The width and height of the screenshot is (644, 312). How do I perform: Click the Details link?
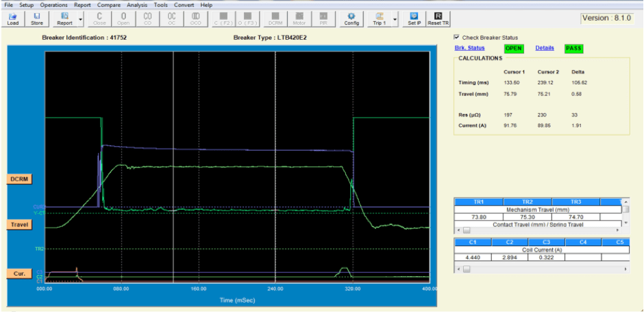click(x=545, y=48)
